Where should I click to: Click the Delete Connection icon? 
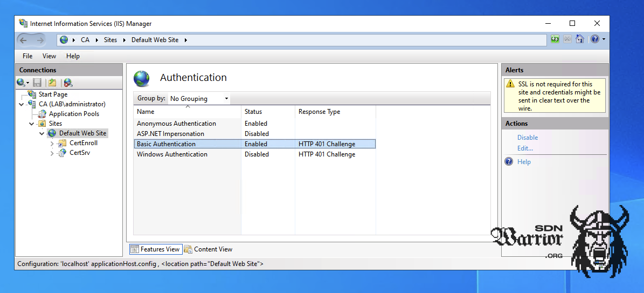click(68, 83)
